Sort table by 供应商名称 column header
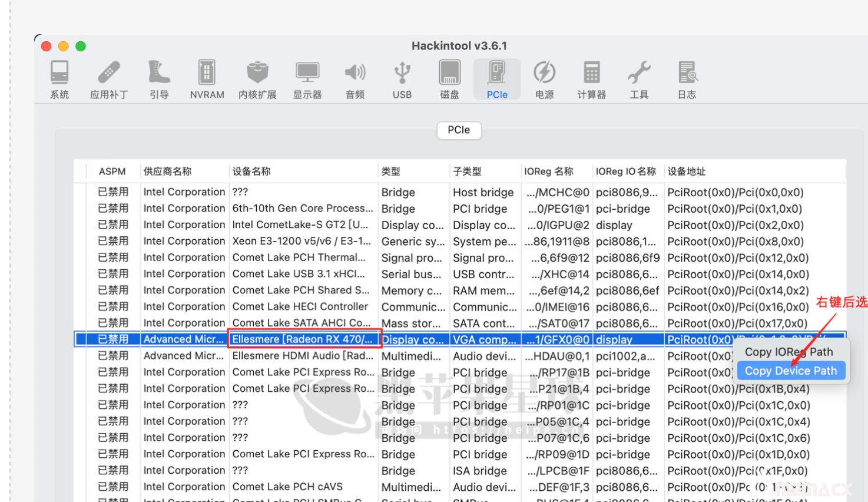This screenshot has width=868, height=502. pyautogui.click(x=167, y=171)
